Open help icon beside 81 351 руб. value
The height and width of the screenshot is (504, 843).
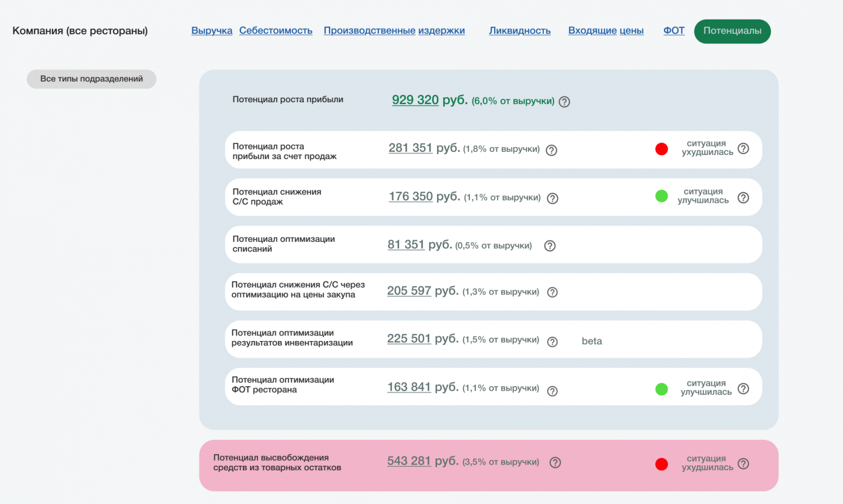[549, 246]
